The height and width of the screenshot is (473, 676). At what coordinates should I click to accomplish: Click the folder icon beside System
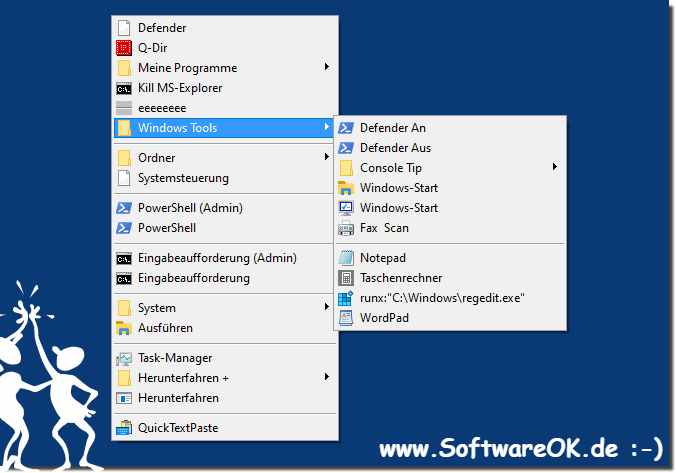click(x=124, y=308)
